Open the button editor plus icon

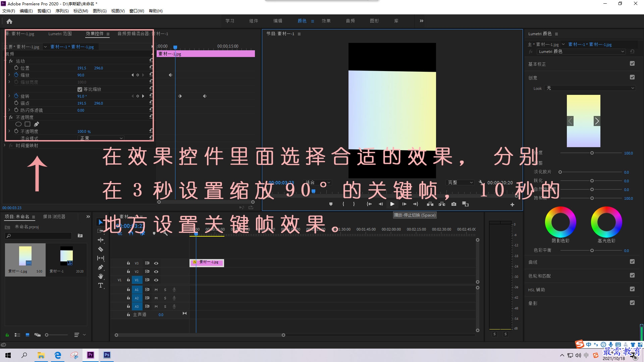(x=512, y=204)
